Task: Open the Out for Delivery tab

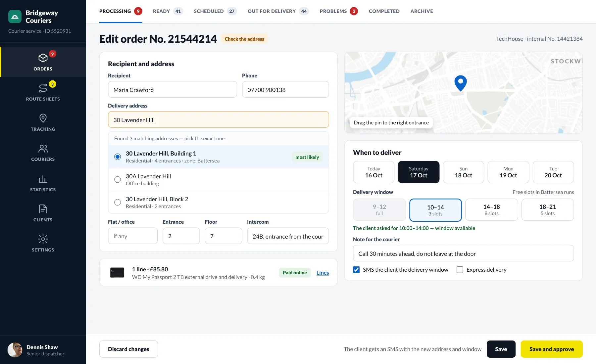Action: pyautogui.click(x=278, y=11)
